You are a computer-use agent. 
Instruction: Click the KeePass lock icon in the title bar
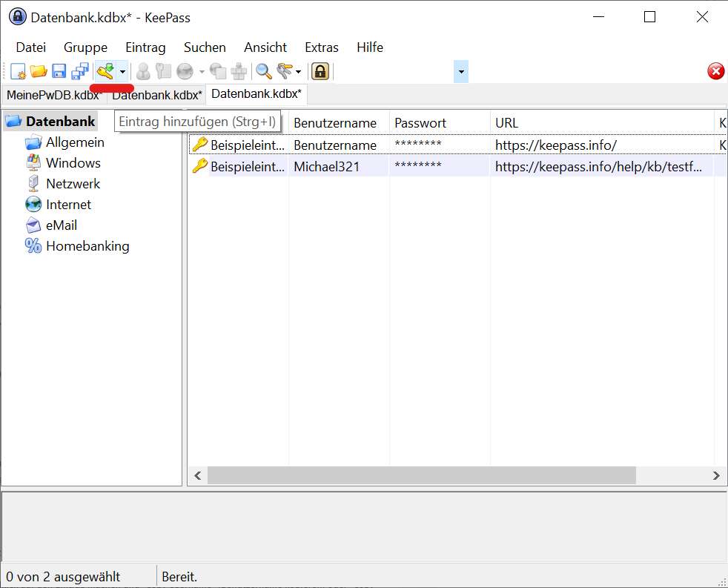coord(18,17)
